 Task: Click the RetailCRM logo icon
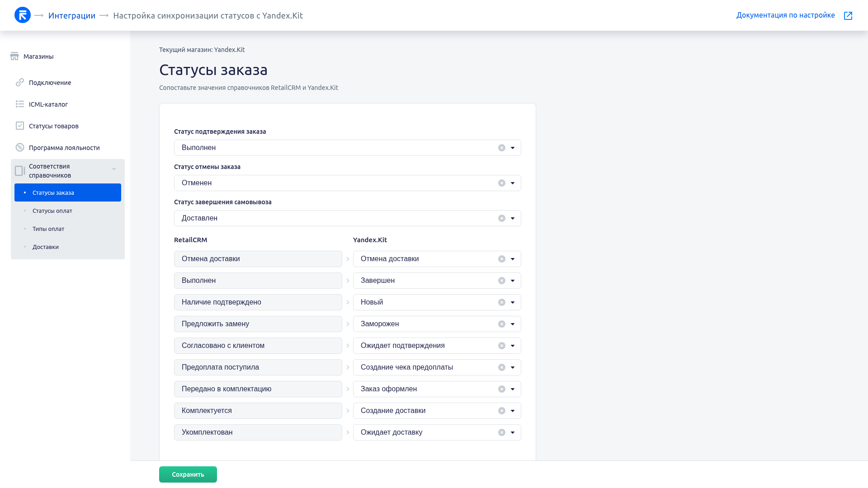pyautogui.click(x=23, y=15)
